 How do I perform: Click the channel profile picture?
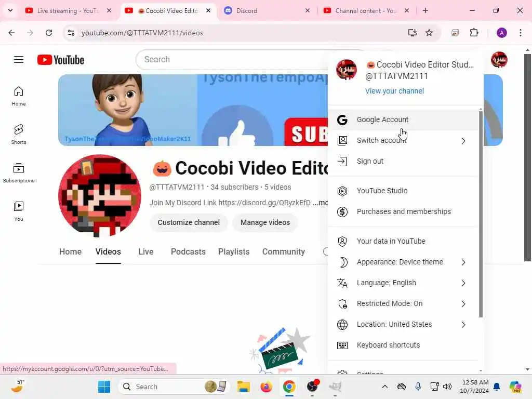click(100, 196)
